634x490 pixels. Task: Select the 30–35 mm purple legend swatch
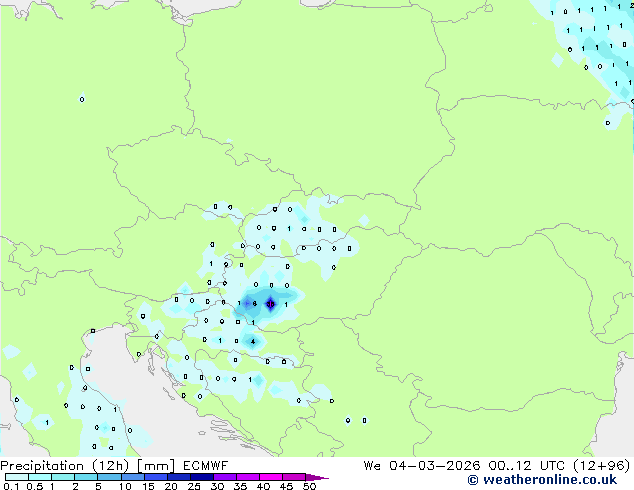pyautogui.click(x=224, y=477)
